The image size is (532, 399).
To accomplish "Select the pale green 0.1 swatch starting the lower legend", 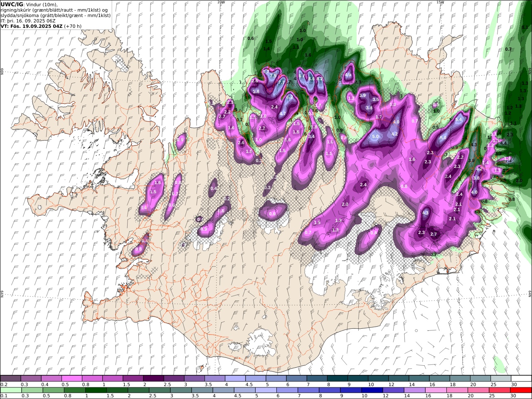I will click(x=11, y=390).
